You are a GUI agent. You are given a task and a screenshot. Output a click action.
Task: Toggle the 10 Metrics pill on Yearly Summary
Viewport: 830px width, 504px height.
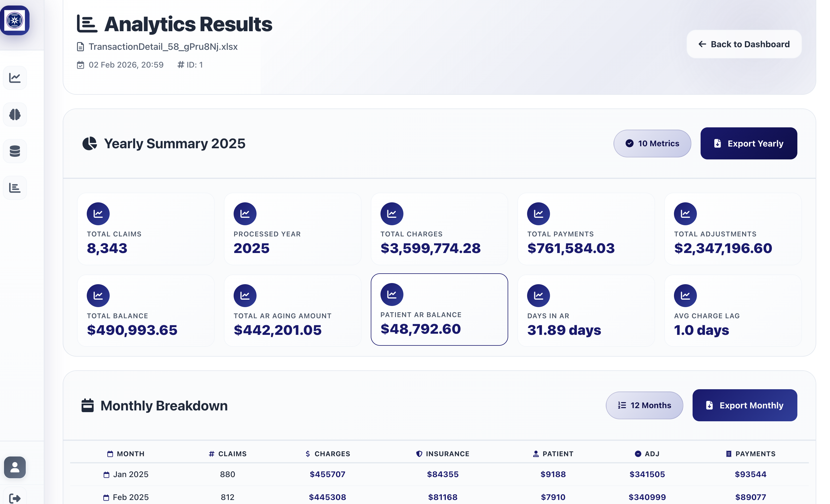pos(652,143)
